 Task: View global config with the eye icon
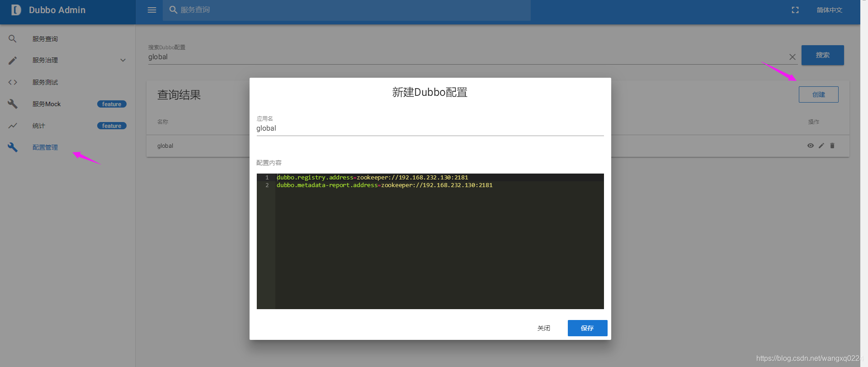tap(811, 146)
